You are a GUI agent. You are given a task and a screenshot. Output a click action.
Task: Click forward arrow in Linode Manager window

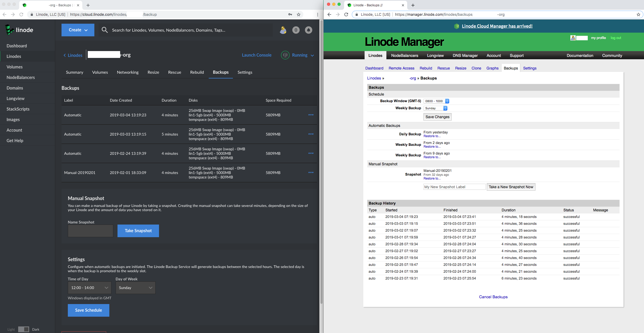click(338, 14)
